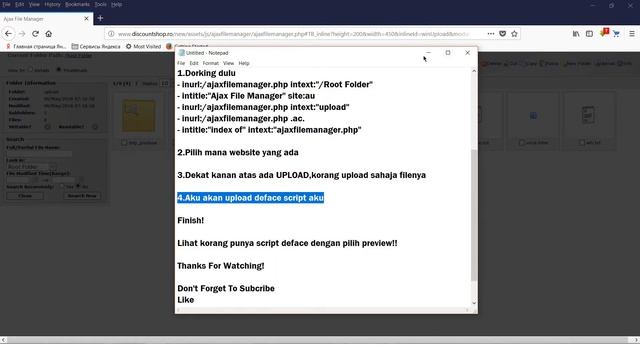Viewport: 640px width, 360px height.
Task: Open a new Firefox tab with plus
Action: pos(100,18)
